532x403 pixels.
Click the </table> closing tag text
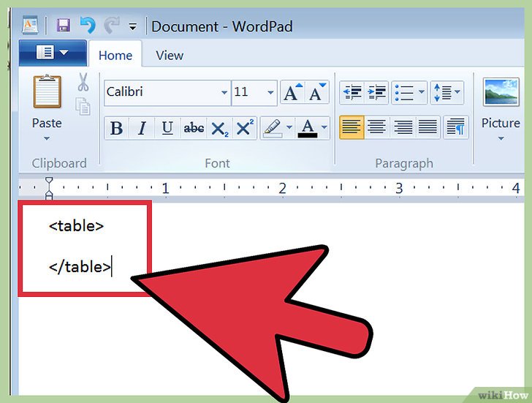point(80,266)
